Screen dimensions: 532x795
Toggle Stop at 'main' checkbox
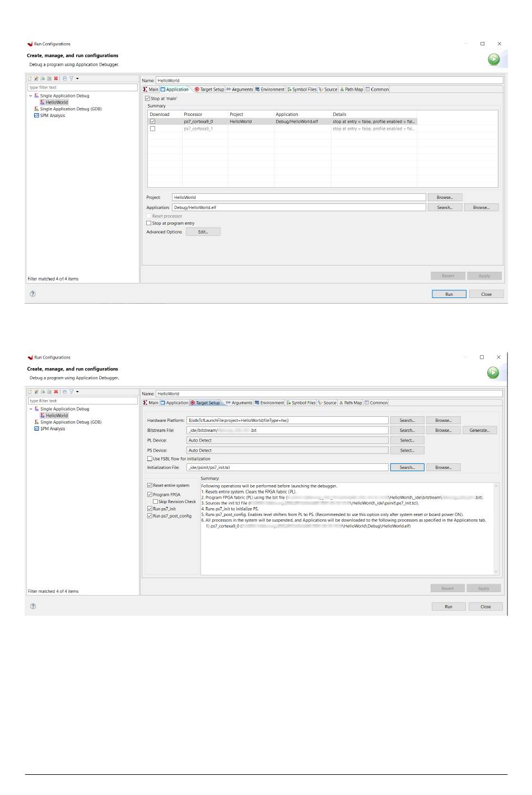coord(148,99)
